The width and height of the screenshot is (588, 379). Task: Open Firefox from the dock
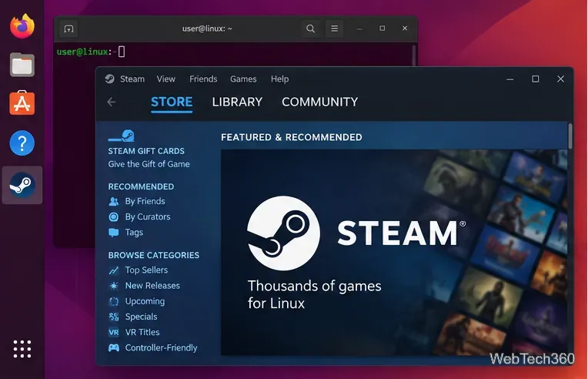click(22, 26)
